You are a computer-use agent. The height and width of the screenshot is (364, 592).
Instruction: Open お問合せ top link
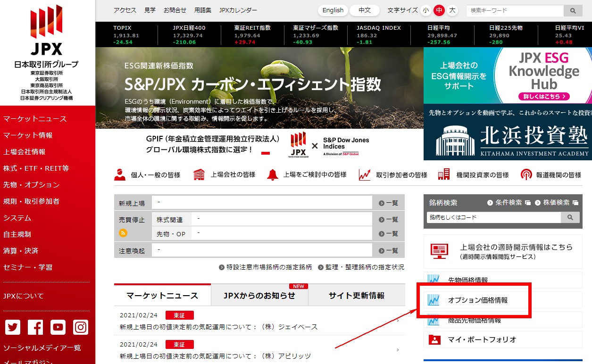pyautogui.click(x=175, y=10)
